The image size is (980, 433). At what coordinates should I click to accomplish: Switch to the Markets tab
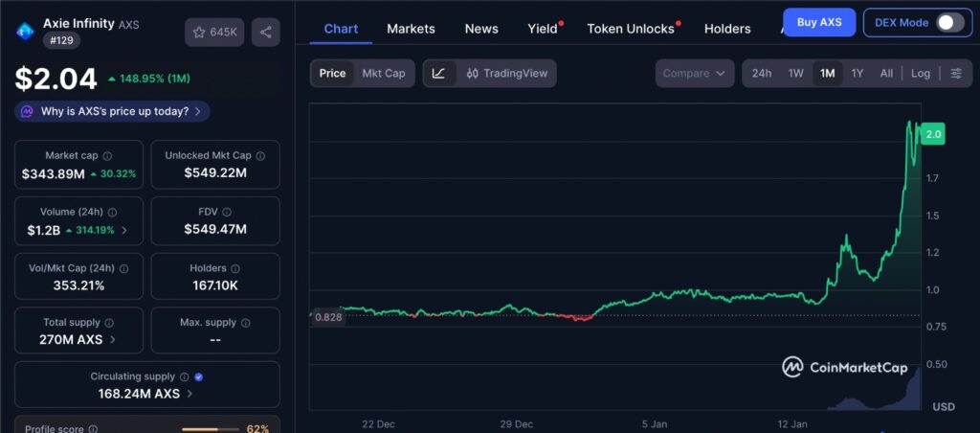[411, 29]
